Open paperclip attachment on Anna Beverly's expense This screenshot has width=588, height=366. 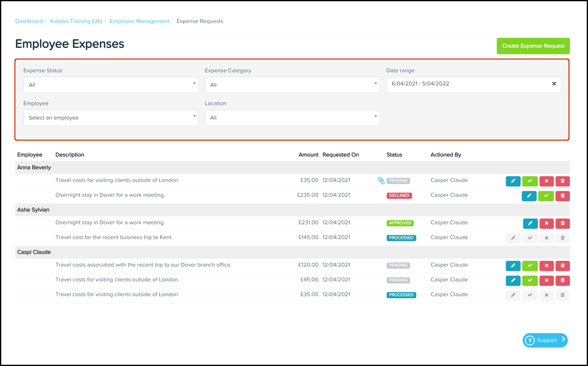(x=381, y=181)
